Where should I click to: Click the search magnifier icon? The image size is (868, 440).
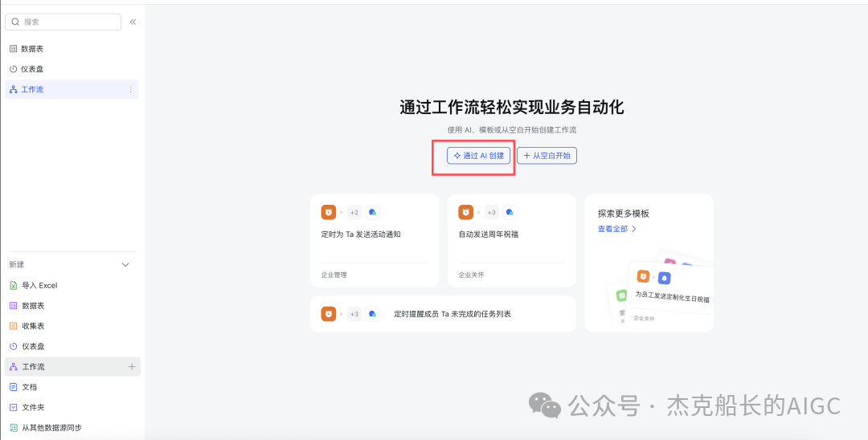coord(15,22)
